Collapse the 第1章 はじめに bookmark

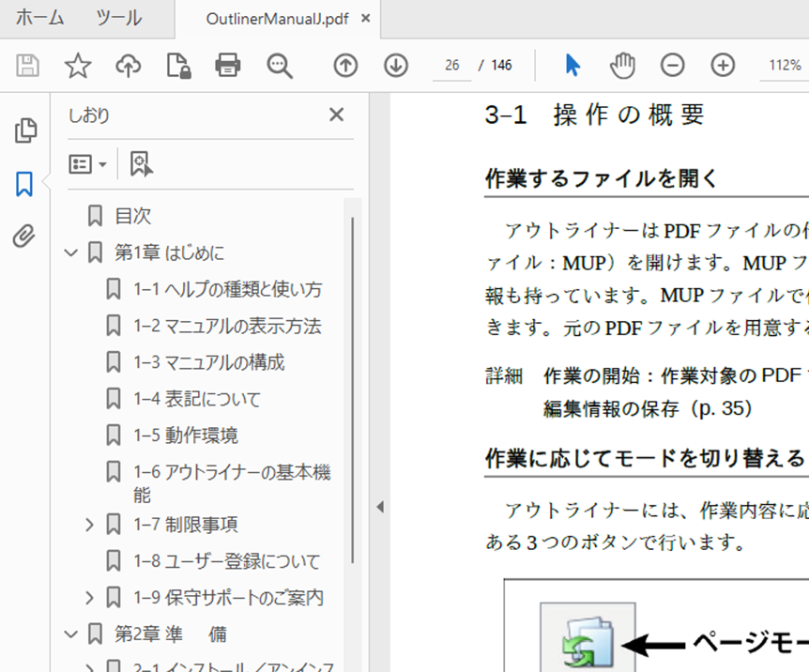click(70, 252)
